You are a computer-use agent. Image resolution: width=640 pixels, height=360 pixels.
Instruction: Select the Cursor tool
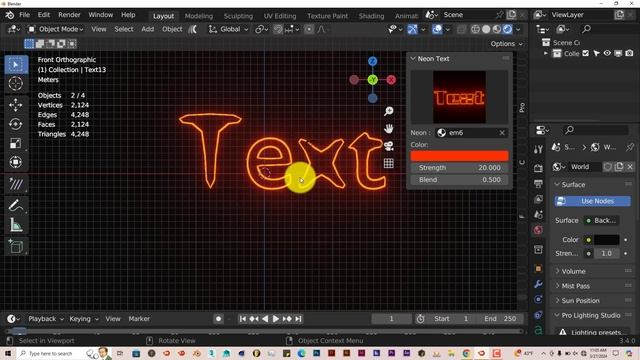pyautogui.click(x=16, y=83)
